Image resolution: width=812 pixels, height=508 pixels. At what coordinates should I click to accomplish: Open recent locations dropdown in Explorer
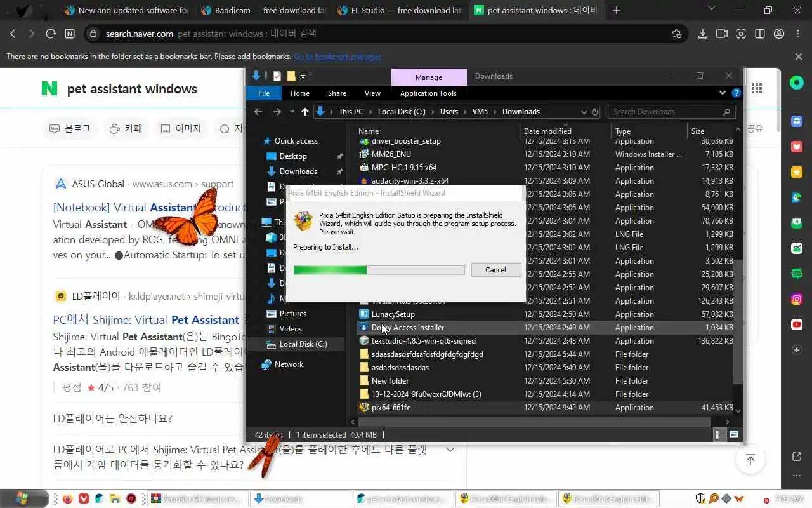(292, 112)
